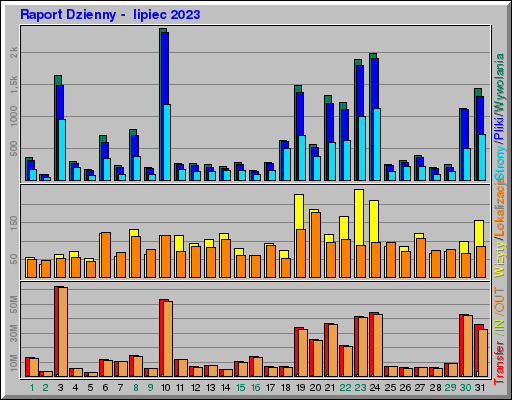Click the "1,5k" y-axis label
Image resolution: width=512 pixels, height=400 pixels.
[x=14, y=84]
